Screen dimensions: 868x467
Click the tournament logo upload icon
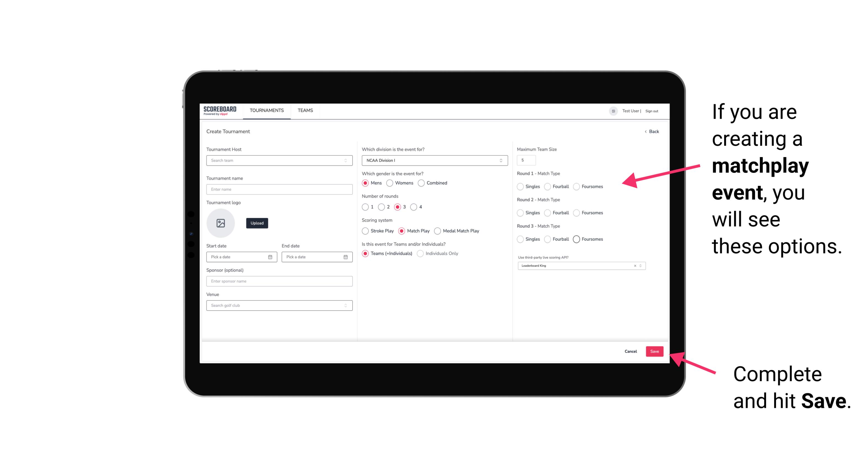(x=221, y=223)
